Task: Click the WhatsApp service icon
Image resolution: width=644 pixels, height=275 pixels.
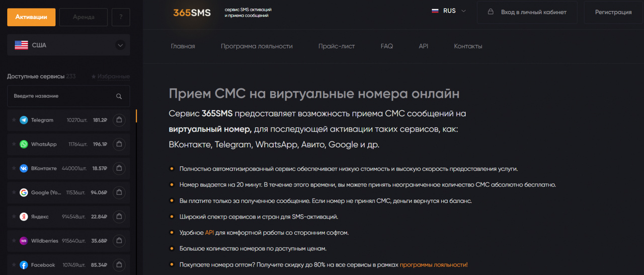Action: click(24, 144)
